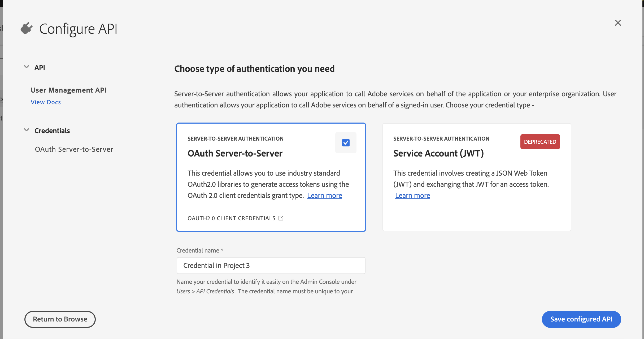Open the View Docs link
This screenshot has height=339, width=644.
(46, 102)
